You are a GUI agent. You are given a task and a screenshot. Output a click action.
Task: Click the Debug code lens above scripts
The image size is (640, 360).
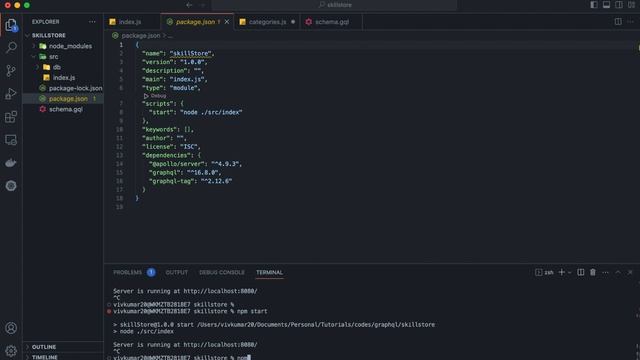click(x=155, y=96)
